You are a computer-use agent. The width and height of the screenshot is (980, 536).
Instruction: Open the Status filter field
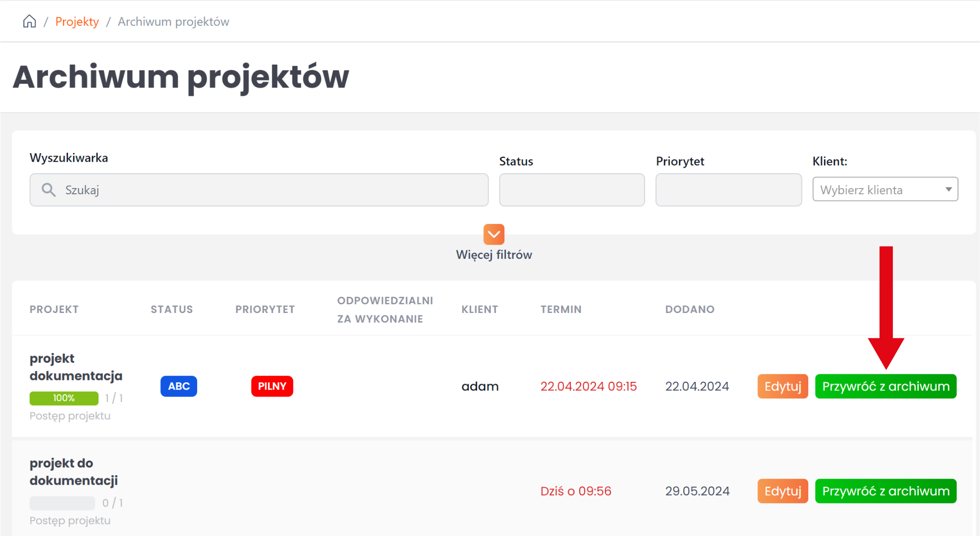coord(571,190)
